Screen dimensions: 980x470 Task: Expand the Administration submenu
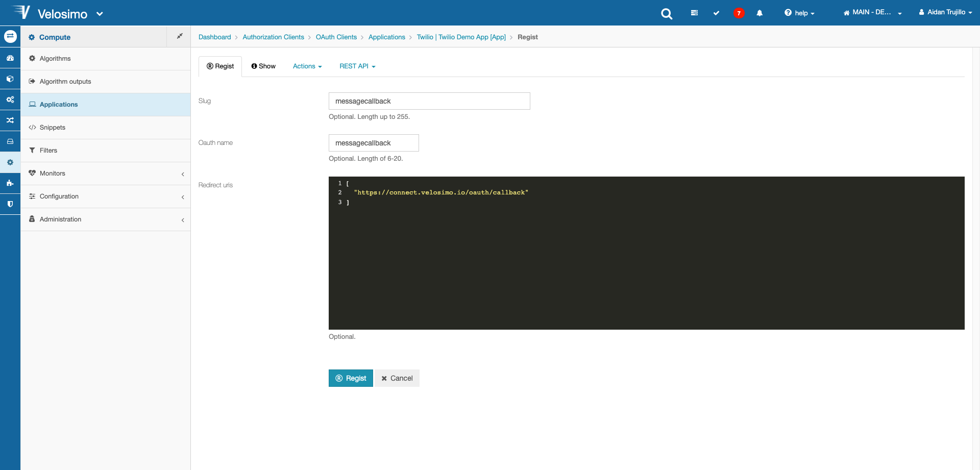pos(106,219)
